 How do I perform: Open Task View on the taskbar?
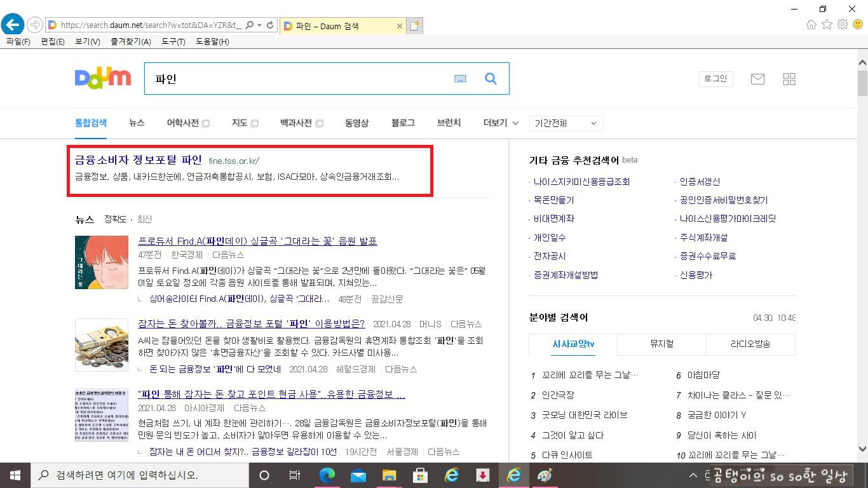point(295,475)
